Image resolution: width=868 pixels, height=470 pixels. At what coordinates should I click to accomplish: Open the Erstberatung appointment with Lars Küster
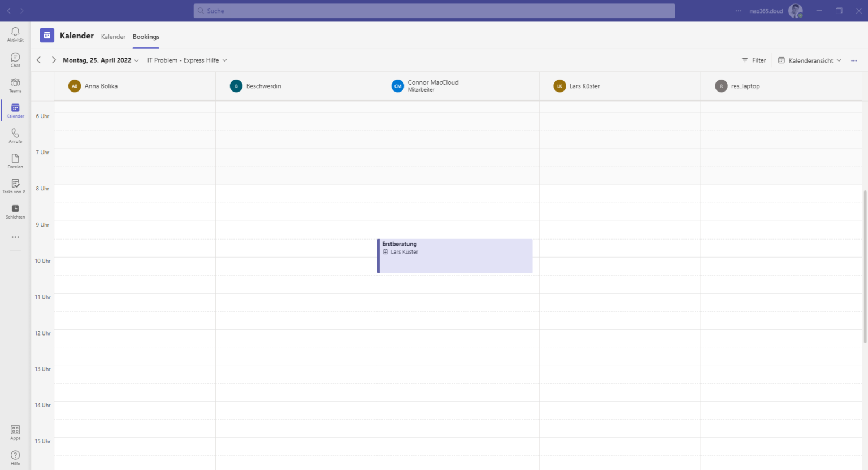click(x=455, y=255)
